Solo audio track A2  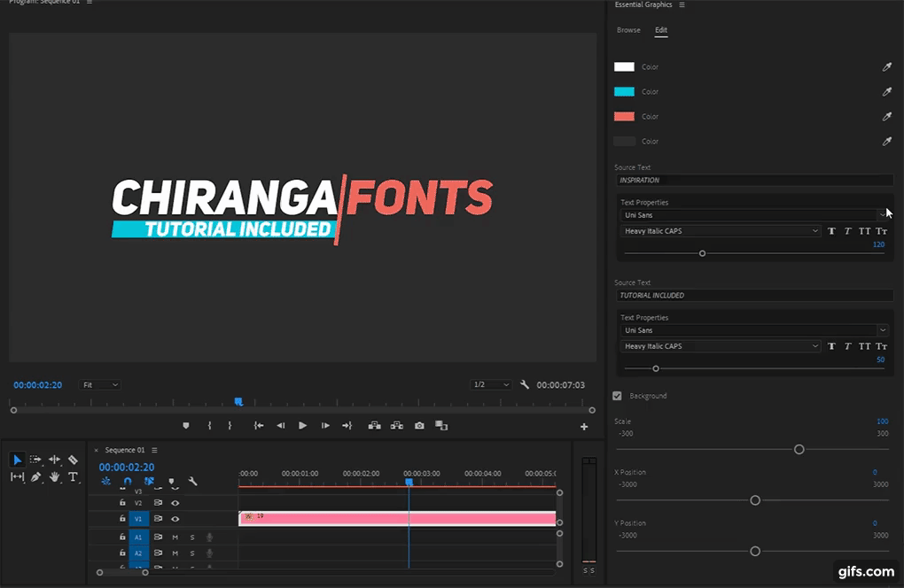tap(192, 553)
